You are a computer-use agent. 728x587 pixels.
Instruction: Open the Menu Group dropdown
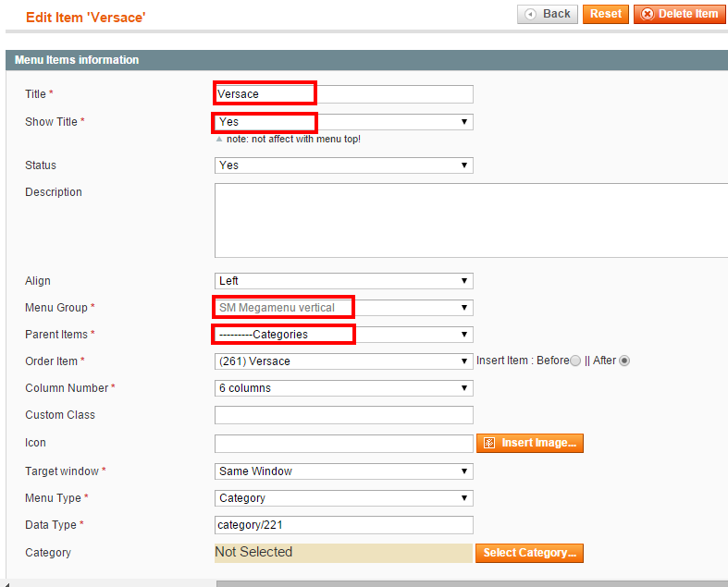coord(344,308)
